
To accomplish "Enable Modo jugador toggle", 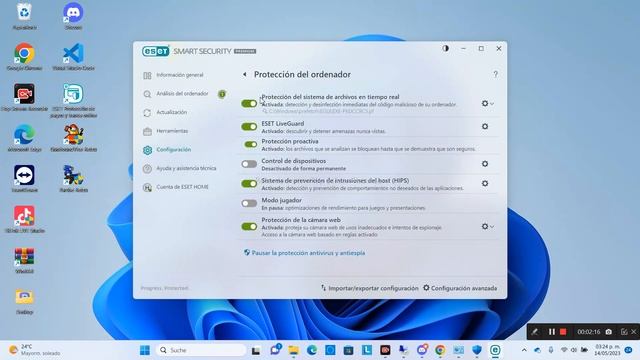I will coord(249,203).
